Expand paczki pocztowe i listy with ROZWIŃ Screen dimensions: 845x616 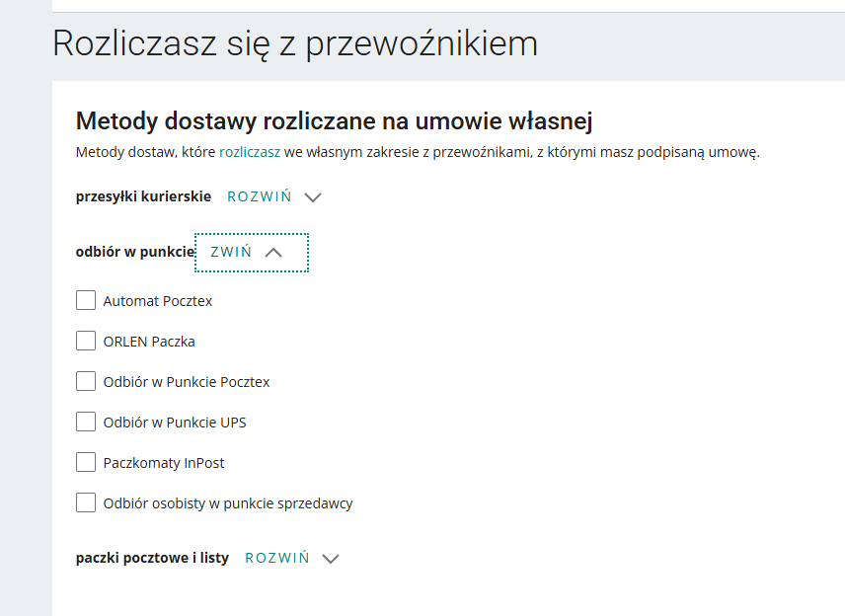(277, 558)
